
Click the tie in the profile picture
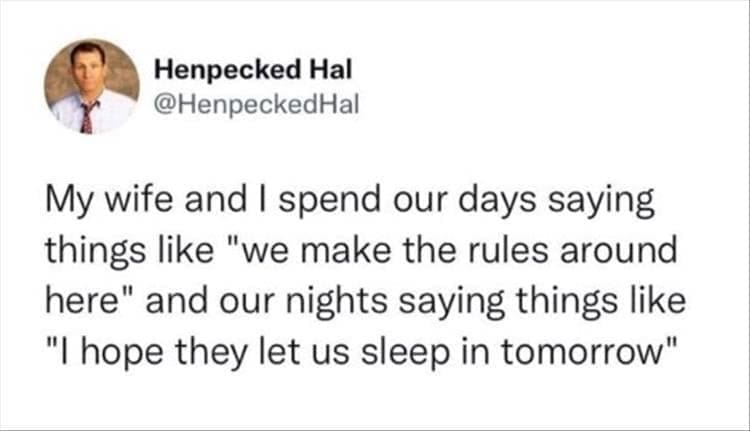(x=87, y=117)
